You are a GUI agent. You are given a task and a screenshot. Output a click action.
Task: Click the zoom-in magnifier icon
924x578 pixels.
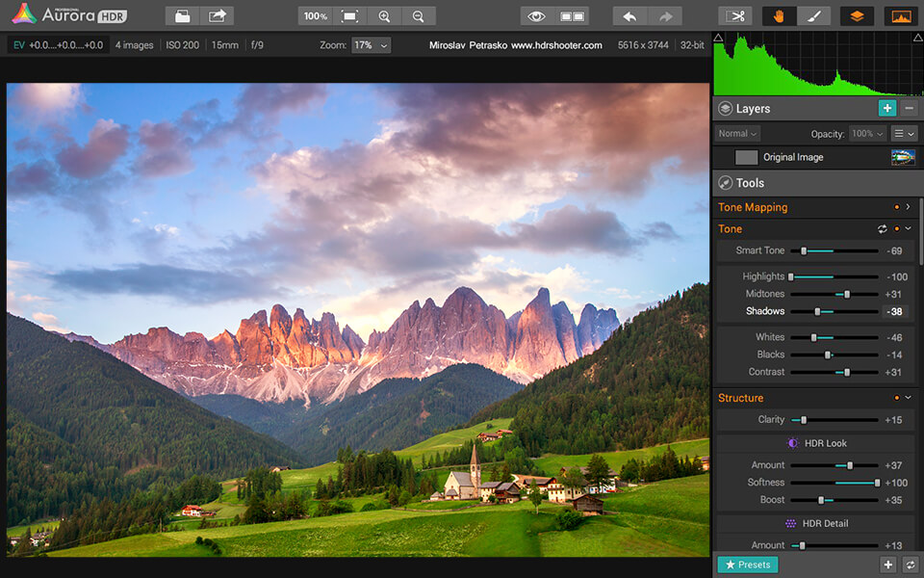click(384, 15)
